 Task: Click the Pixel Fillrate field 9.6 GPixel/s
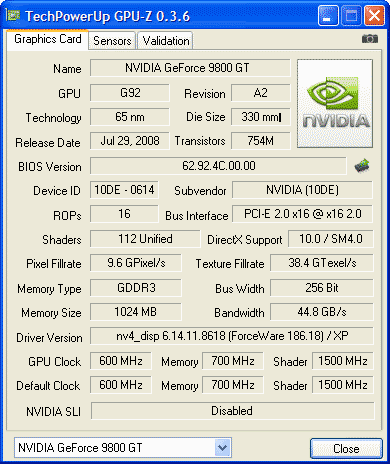click(136, 263)
